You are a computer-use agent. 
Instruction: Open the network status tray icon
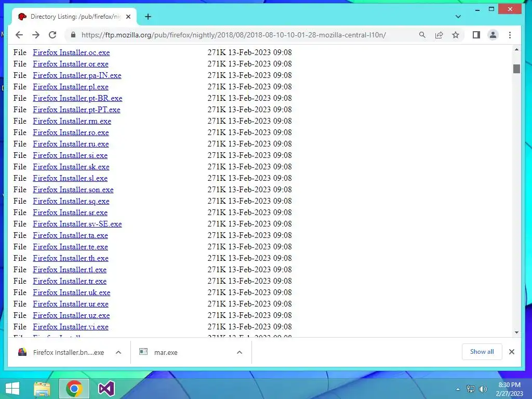pos(471,389)
